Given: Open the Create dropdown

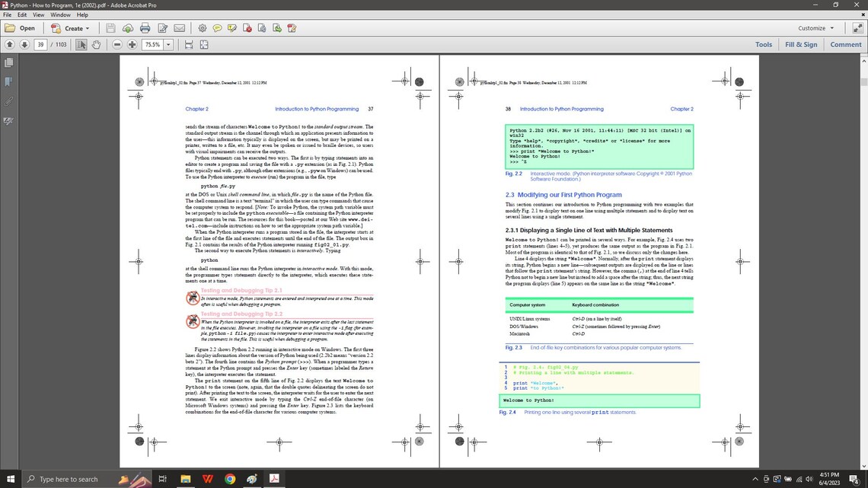Looking at the screenshot, I should [x=74, y=28].
